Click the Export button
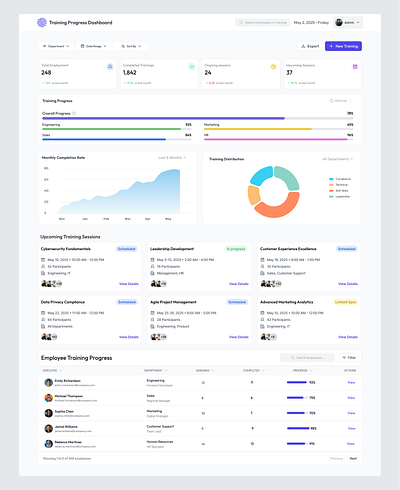Viewport: 400px width, 490px height. (x=310, y=46)
